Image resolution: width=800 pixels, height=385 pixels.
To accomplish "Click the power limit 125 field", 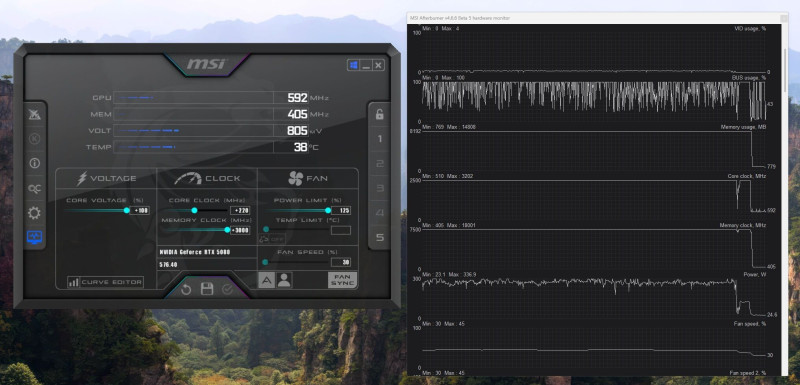I will tap(341, 210).
